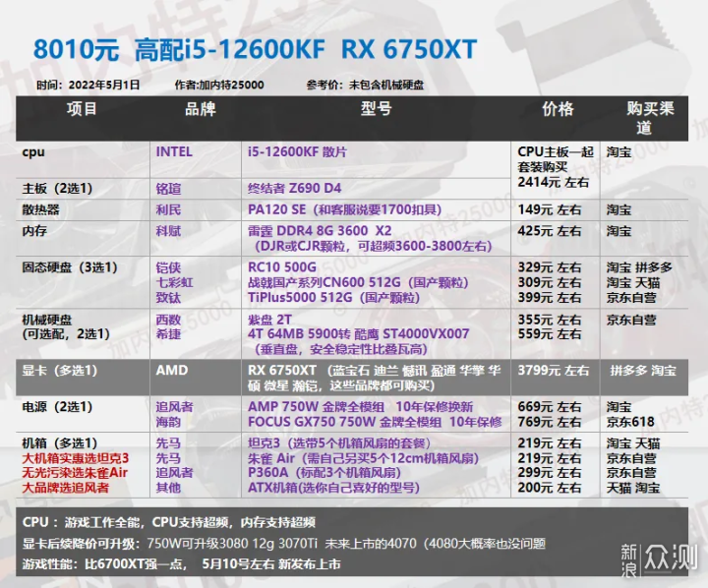
Task: Click the '399元 左右' price
Action: tap(549, 298)
